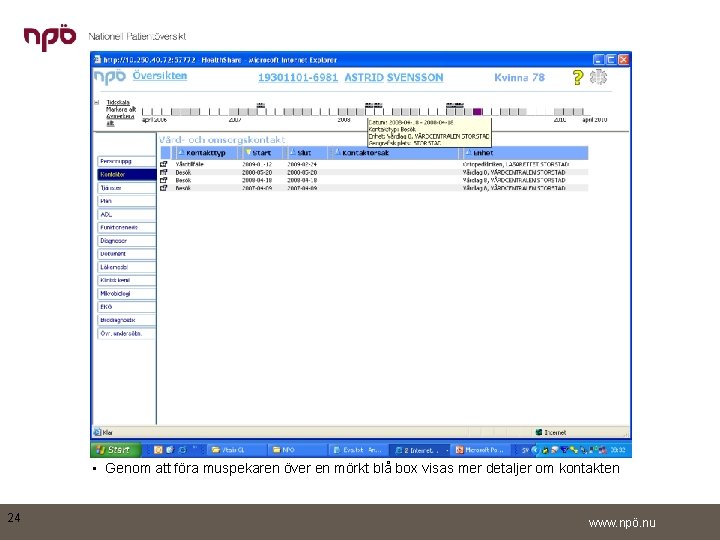Open the topmost sidebar tab above Kontakter

tap(127, 161)
